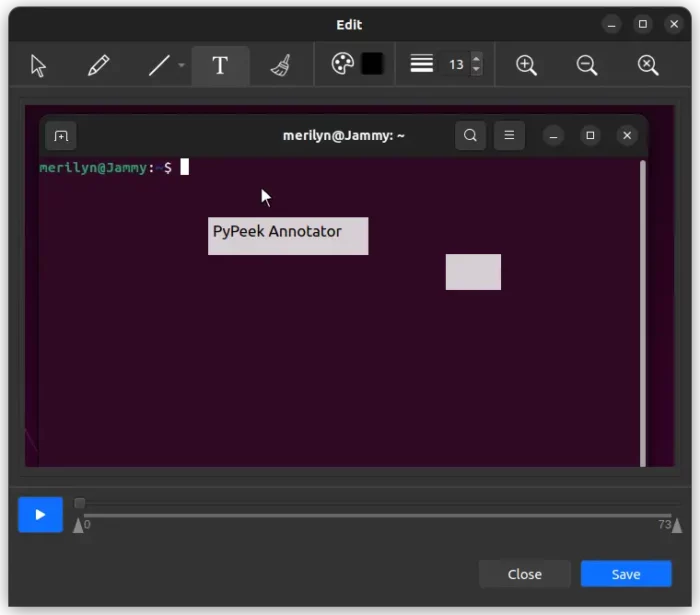Maximize the Edit window
Viewport: 700px width, 615px height.
[642, 24]
